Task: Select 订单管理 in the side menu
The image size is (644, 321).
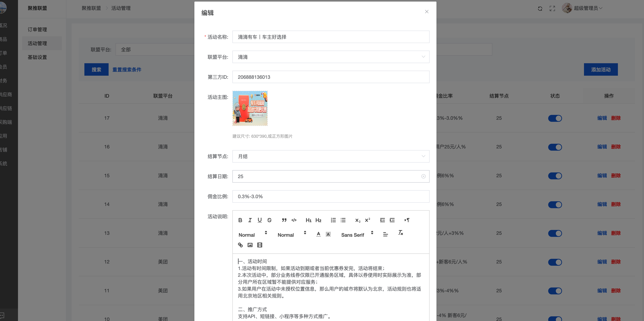Action: (37, 30)
